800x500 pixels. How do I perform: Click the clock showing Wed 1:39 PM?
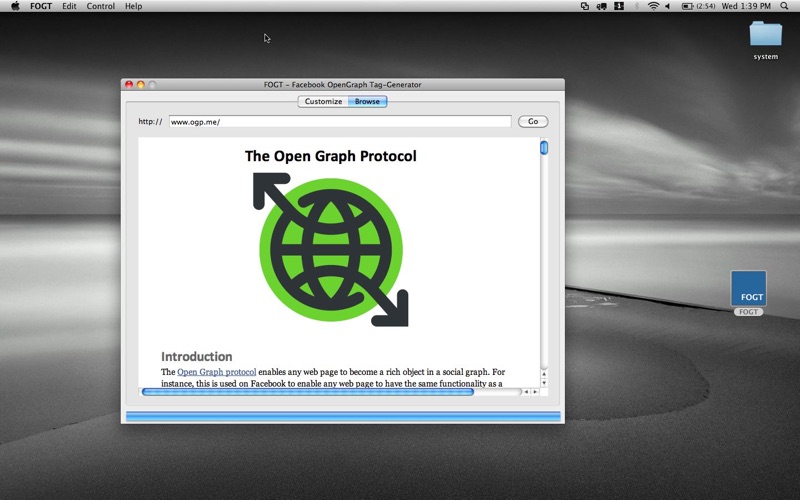tap(746, 6)
